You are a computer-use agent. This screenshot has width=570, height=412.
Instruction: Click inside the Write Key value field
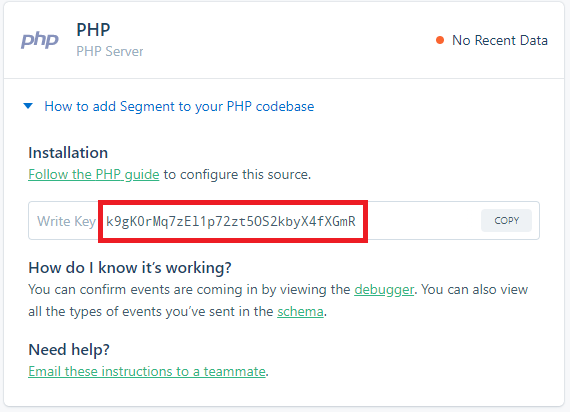[x=284, y=220]
